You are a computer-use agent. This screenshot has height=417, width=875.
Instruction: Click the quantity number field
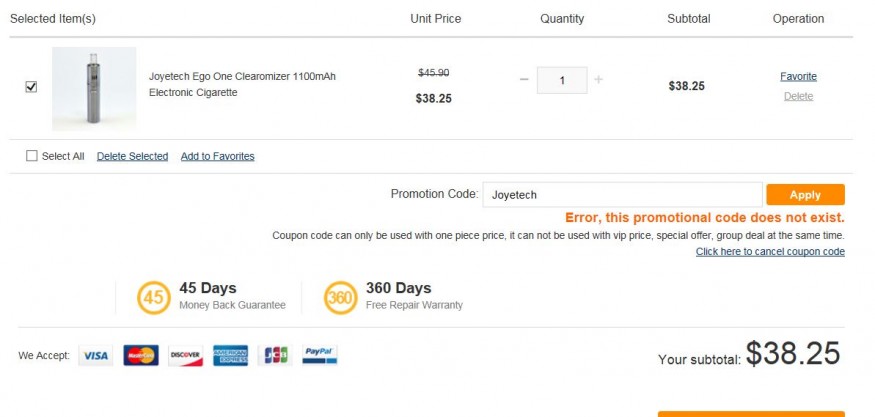tap(562, 80)
